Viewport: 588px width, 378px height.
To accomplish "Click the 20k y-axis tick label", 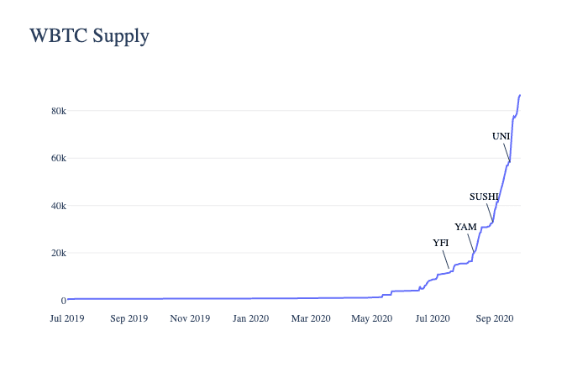I will (x=59, y=253).
